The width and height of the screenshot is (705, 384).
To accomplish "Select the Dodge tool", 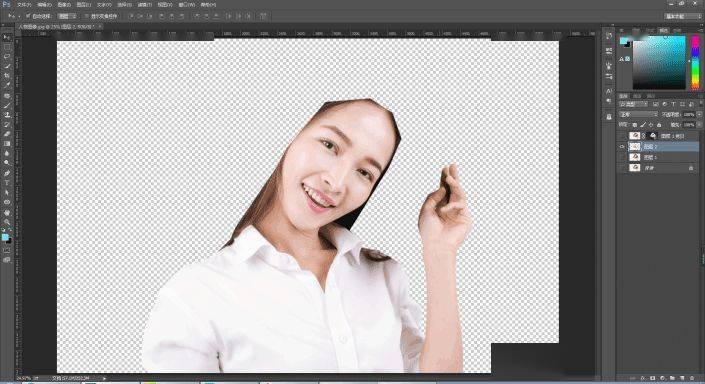I will click(7, 163).
